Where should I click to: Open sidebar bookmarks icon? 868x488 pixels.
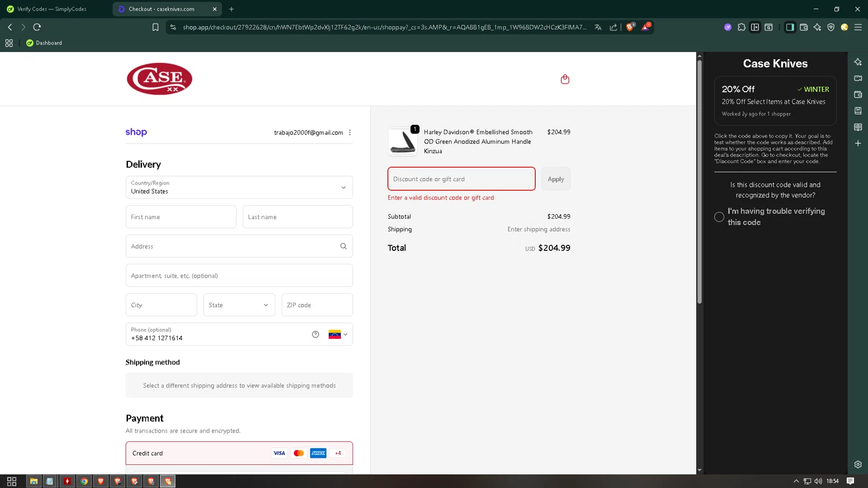pos(858,110)
